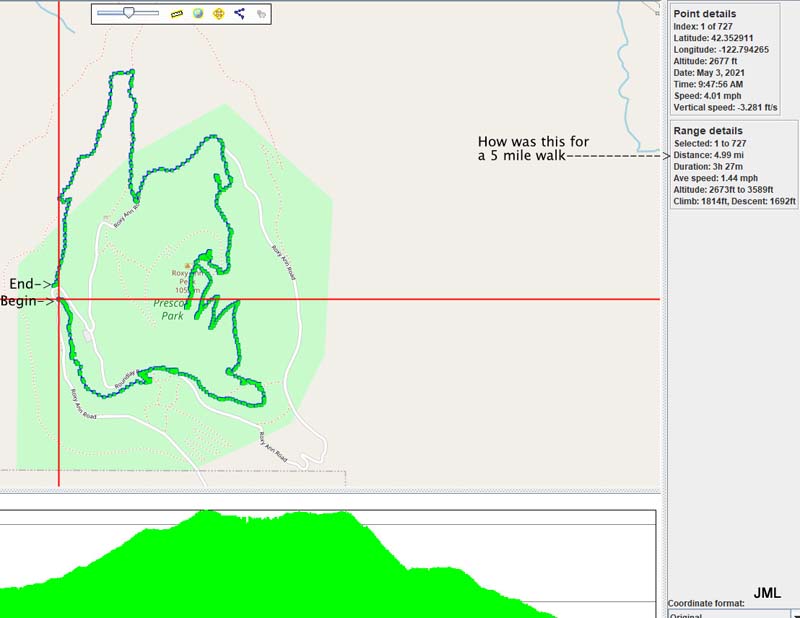Select the Point details heading
Viewport: 800px width, 618px height.
click(x=707, y=13)
